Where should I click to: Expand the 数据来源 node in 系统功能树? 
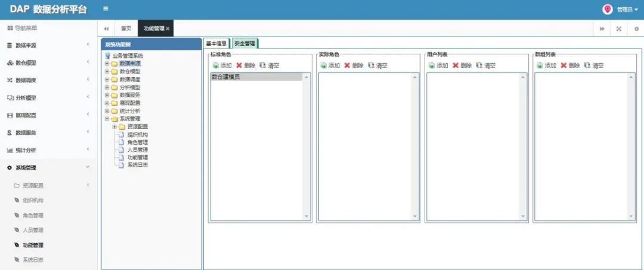point(107,63)
